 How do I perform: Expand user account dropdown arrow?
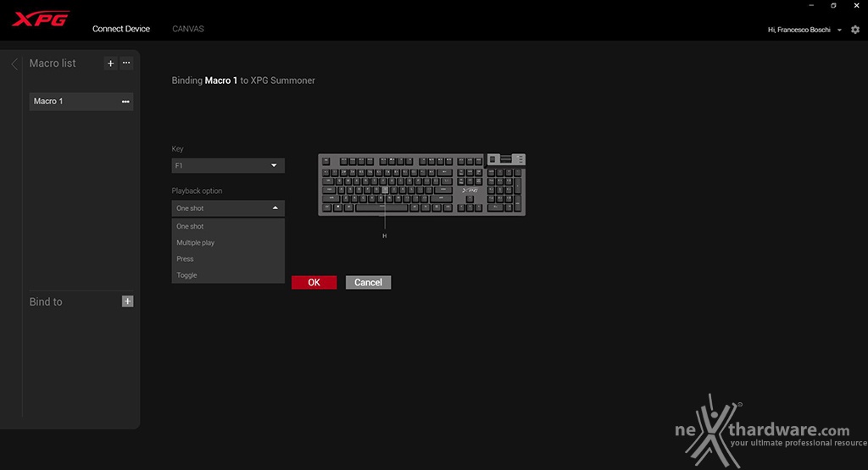839,30
